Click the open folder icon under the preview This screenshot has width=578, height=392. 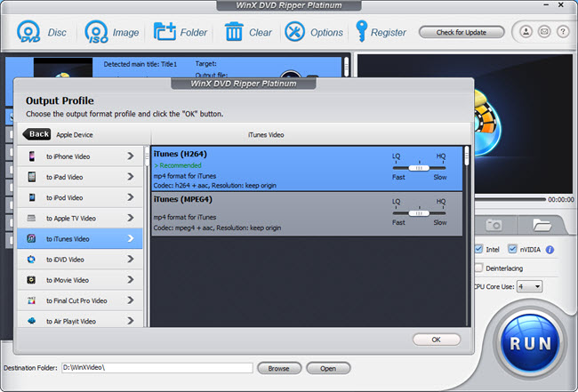(x=542, y=224)
